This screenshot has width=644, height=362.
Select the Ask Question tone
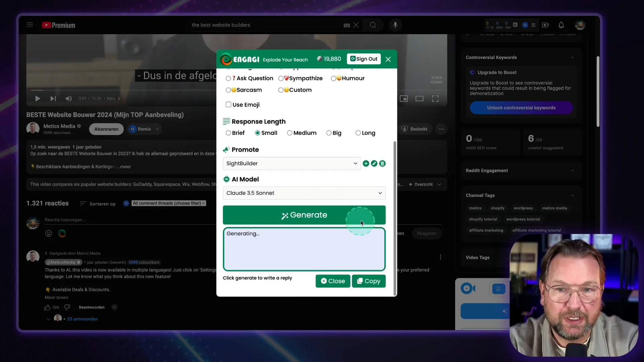(x=228, y=78)
